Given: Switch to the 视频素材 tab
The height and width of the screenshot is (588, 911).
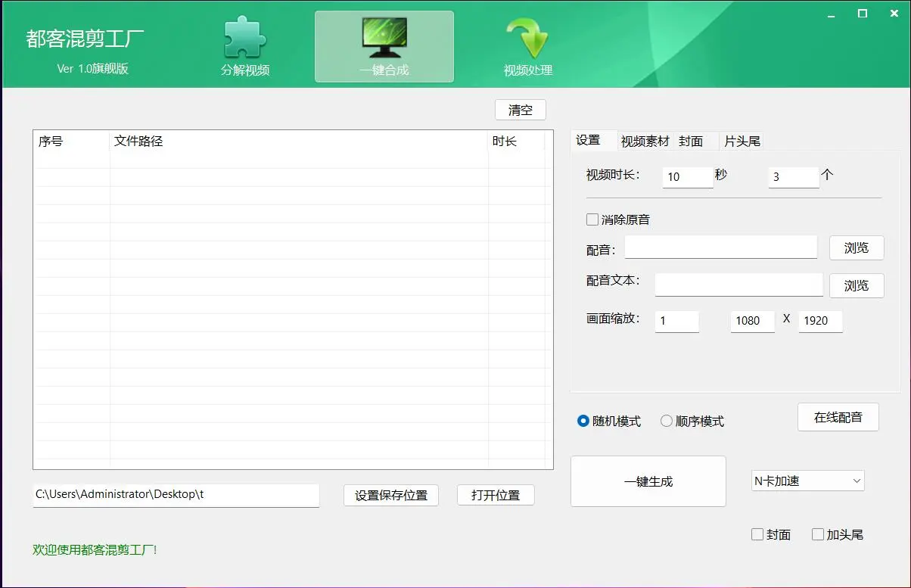Looking at the screenshot, I should click(645, 141).
